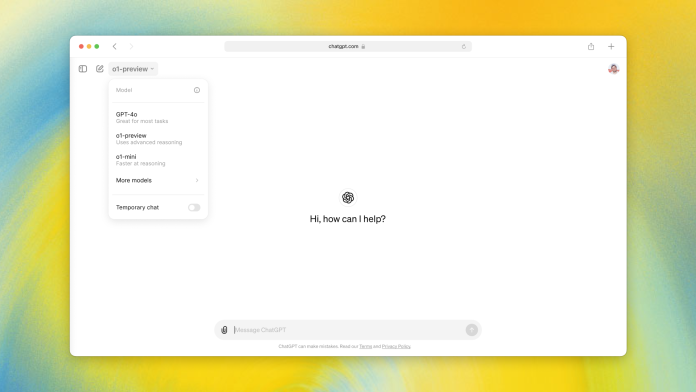Select the GPT-4o model option

[x=158, y=118]
